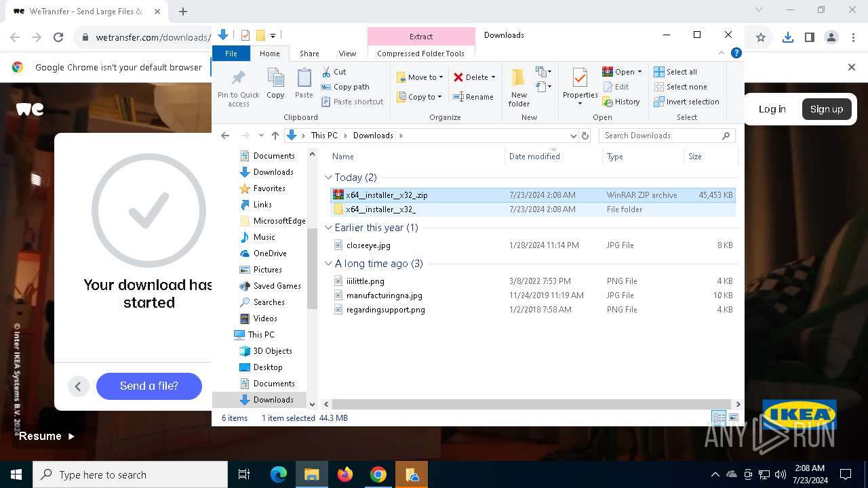Click Send a file? button in WeTransfer
This screenshot has height=488, width=868.
[149, 386]
